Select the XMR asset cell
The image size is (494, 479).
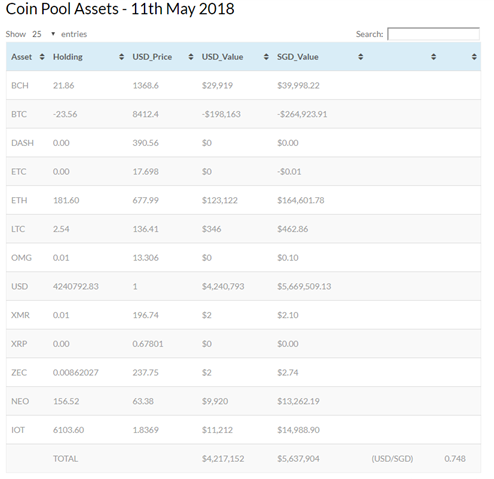click(20, 315)
